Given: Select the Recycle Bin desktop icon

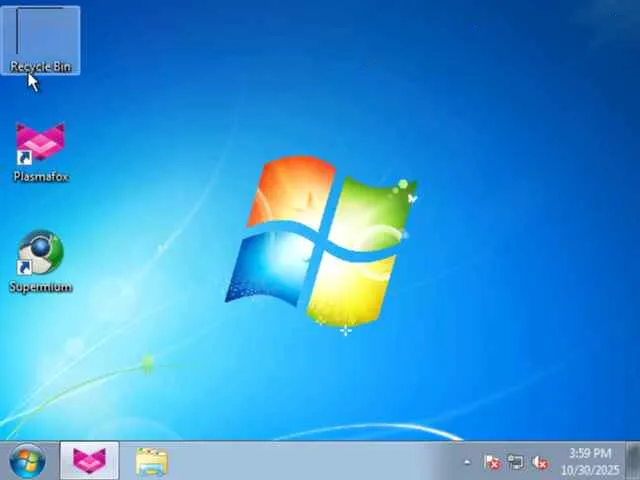Looking at the screenshot, I should (40, 40).
